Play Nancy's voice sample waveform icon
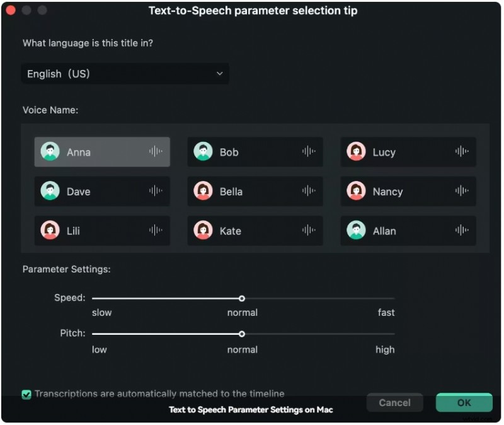The height and width of the screenshot is (425, 504). click(461, 190)
